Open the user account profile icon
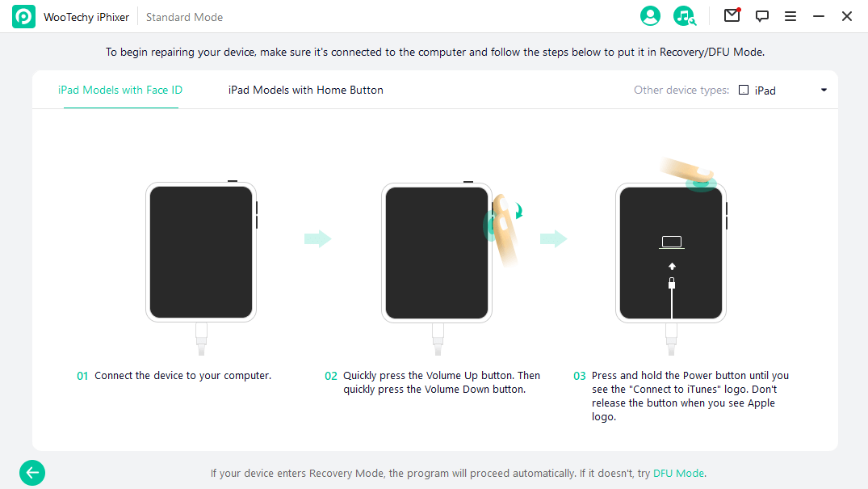This screenshot has height=489, width=868. [x=650, y=16]
